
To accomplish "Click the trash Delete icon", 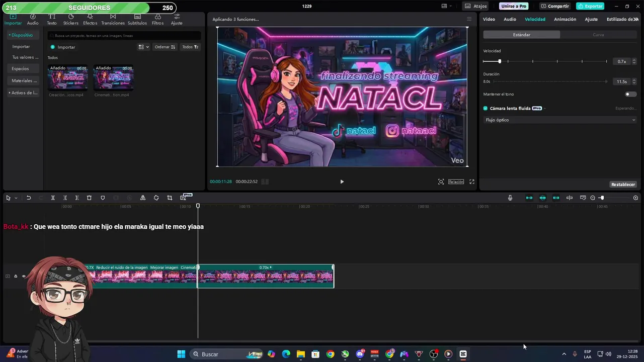I will pos(89,198).
